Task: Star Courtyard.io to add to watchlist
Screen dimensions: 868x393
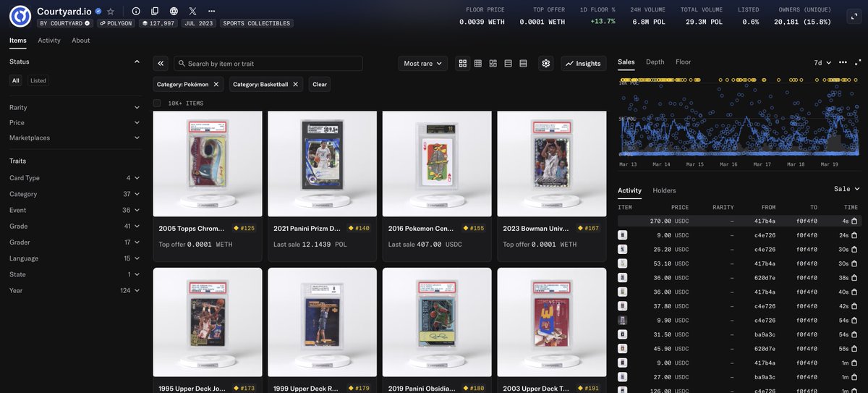Action: [x=111, y=12]
